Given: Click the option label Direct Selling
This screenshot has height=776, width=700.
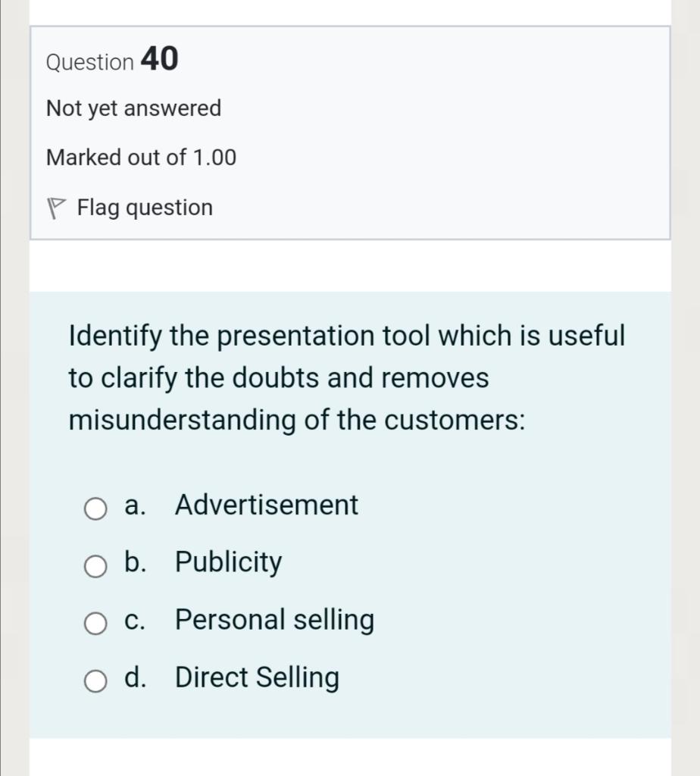Looking at the screenshot, I should click(257, 677).
